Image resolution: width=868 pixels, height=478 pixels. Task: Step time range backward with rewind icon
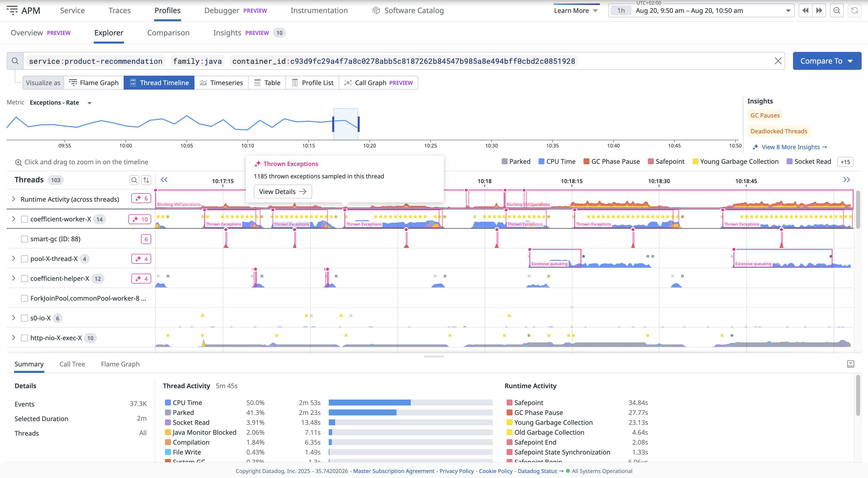(805, 10)
